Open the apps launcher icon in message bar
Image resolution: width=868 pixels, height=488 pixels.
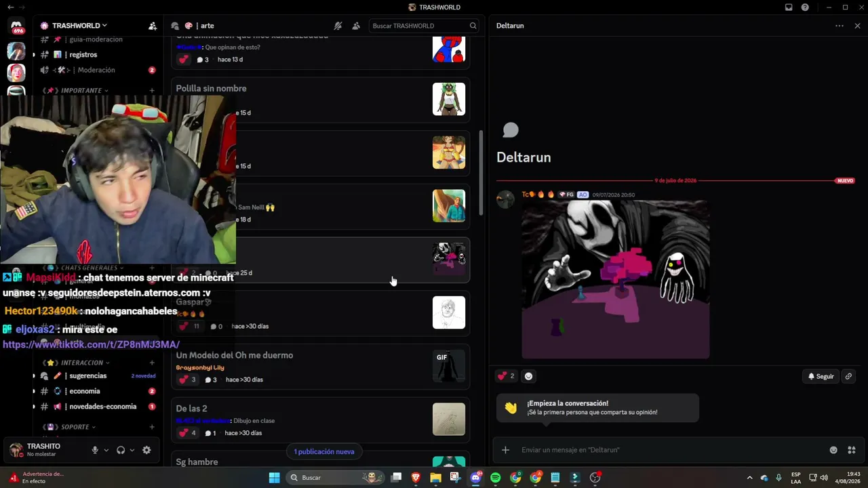pyautogui.click(x=852, y=450)
